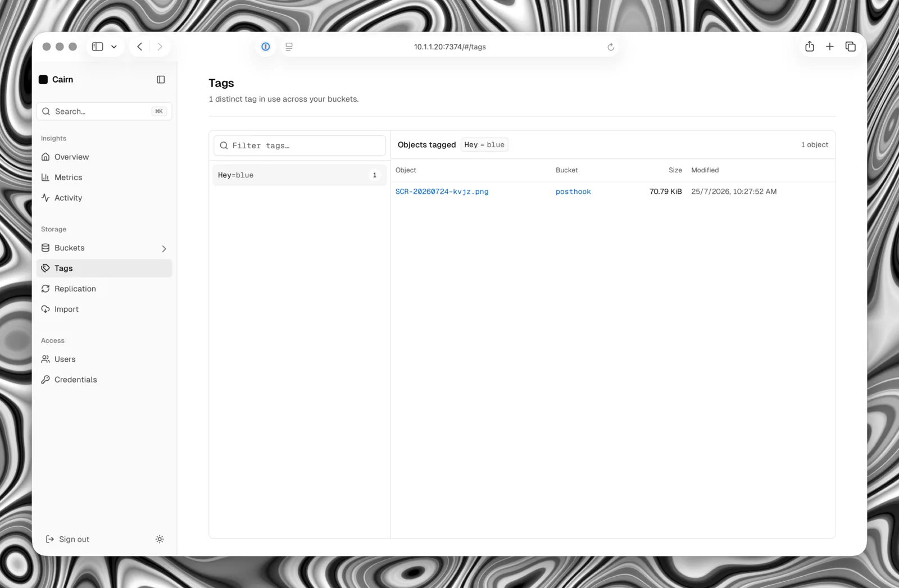This screenshot has height=588, width=899.
Task: Open the Buckets section
Action: click(x=105, y=248)
